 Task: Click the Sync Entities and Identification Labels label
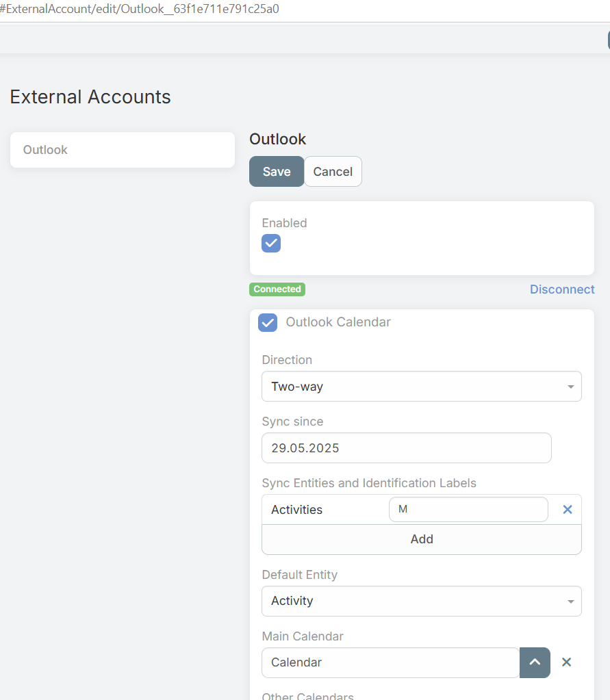click(369, 483)
